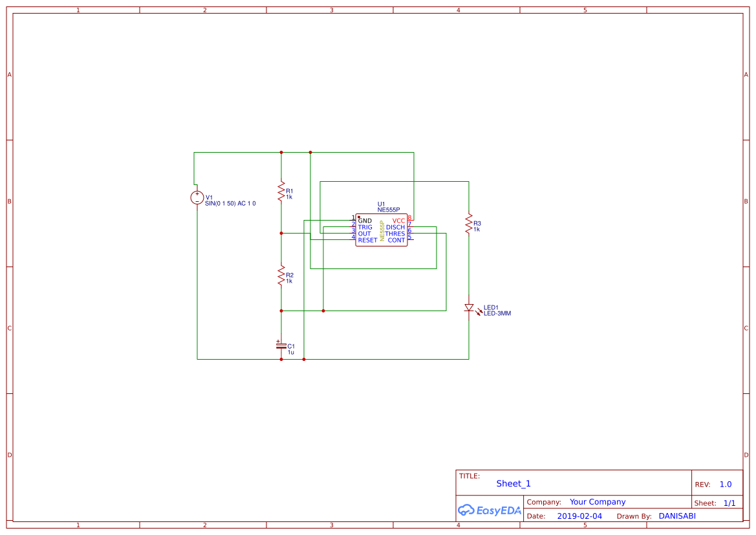Click the R3 designator label
The image size is (756, 535).
click(x=477, y=223)
